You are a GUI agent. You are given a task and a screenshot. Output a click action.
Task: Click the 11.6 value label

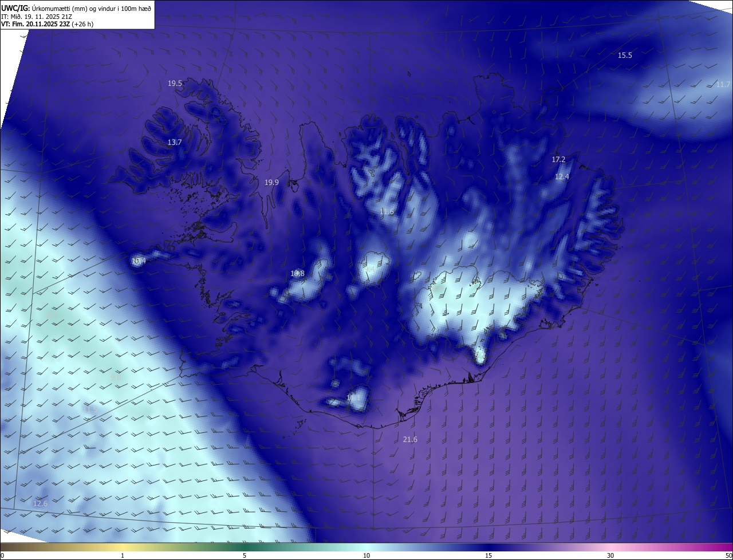click(x=387, y=212)
